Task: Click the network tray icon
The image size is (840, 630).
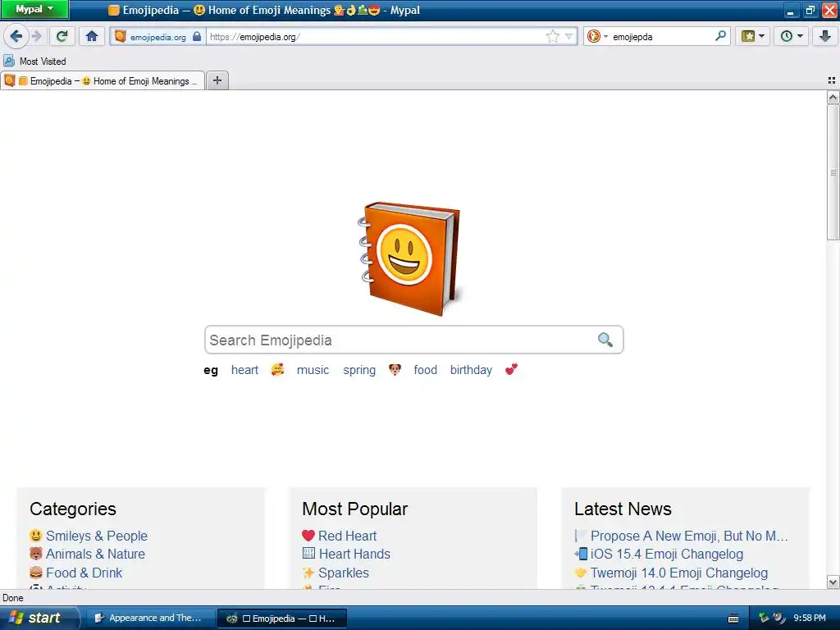Action: pos(764,618)
